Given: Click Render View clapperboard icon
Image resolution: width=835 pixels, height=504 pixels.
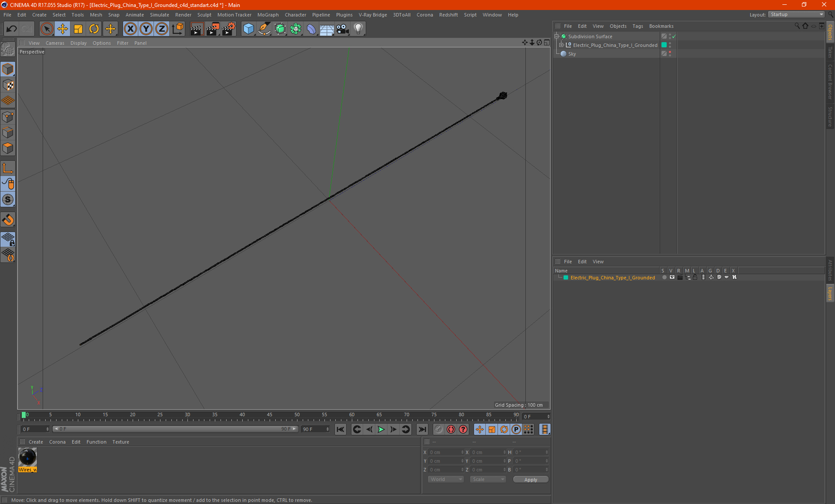Looking at the screenshot, I should 197,29.
